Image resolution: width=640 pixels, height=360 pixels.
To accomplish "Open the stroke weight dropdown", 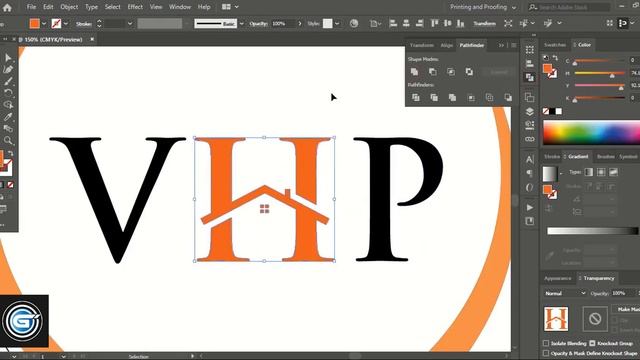I will click(130, 24).
